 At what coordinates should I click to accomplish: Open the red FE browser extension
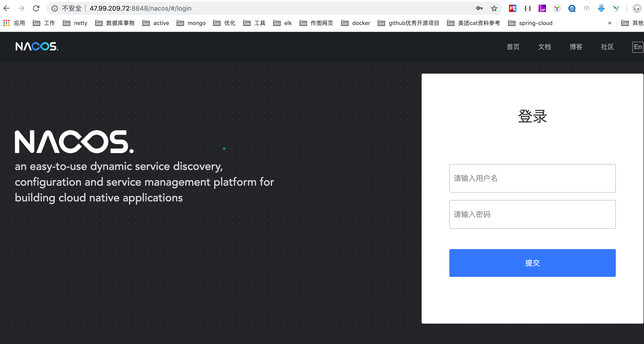pyautogui.click(x=512, y=9)
